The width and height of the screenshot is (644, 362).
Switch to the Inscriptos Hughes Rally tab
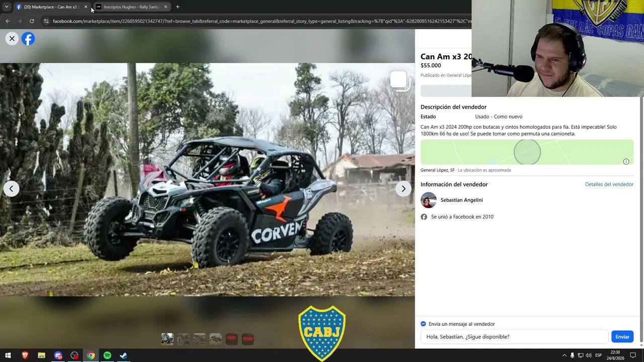point(131,7)
